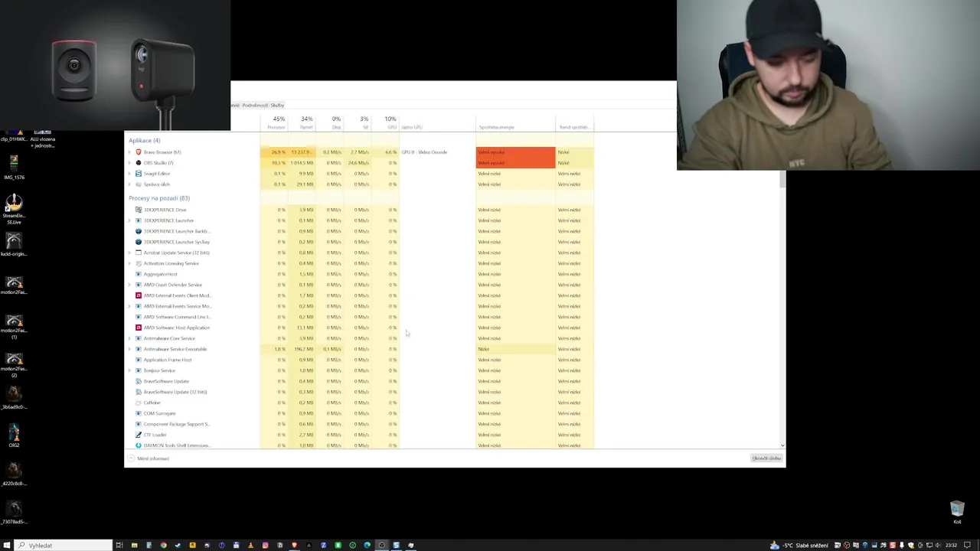Open Brave browser from the taskbar

[294, 546]
